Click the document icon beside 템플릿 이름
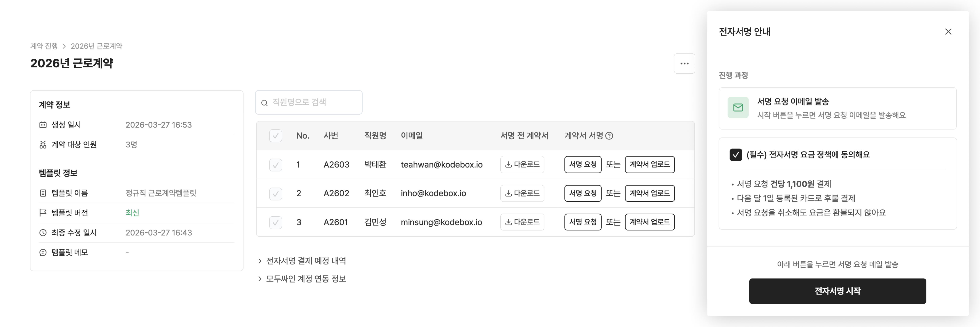 coord(43,193)
